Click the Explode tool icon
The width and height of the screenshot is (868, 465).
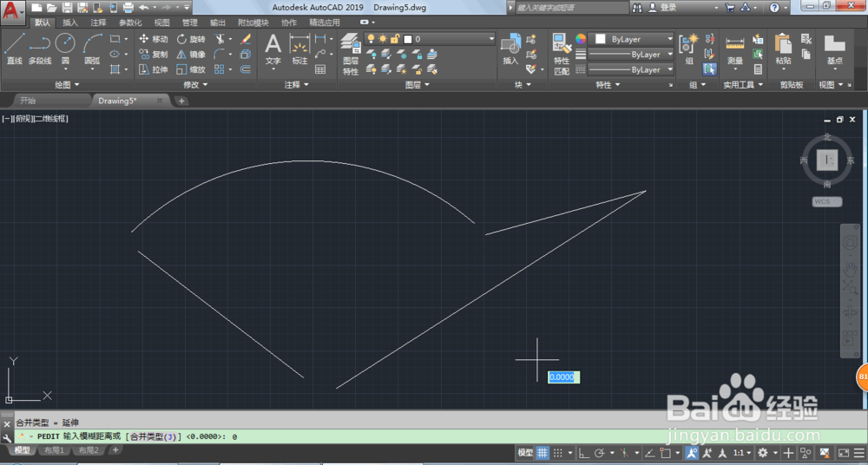click(247, 55)
